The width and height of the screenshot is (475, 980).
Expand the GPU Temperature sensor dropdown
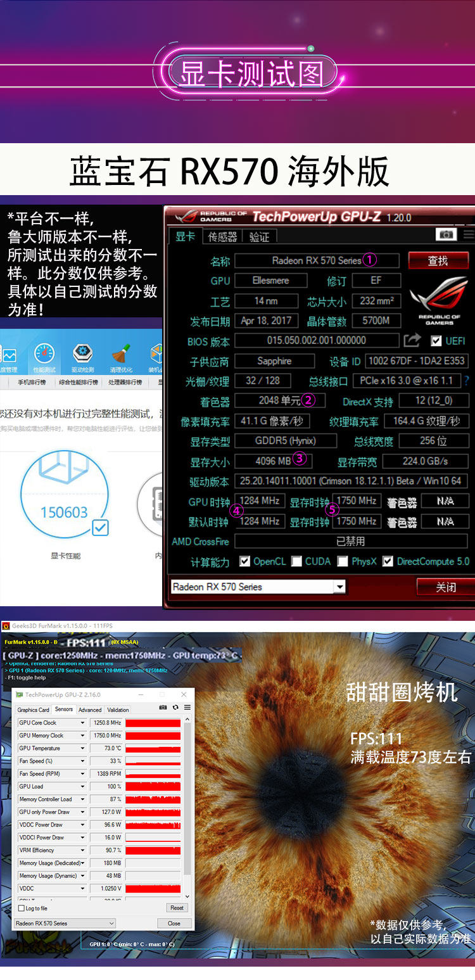pyautogui.click(x=82, y=748)
